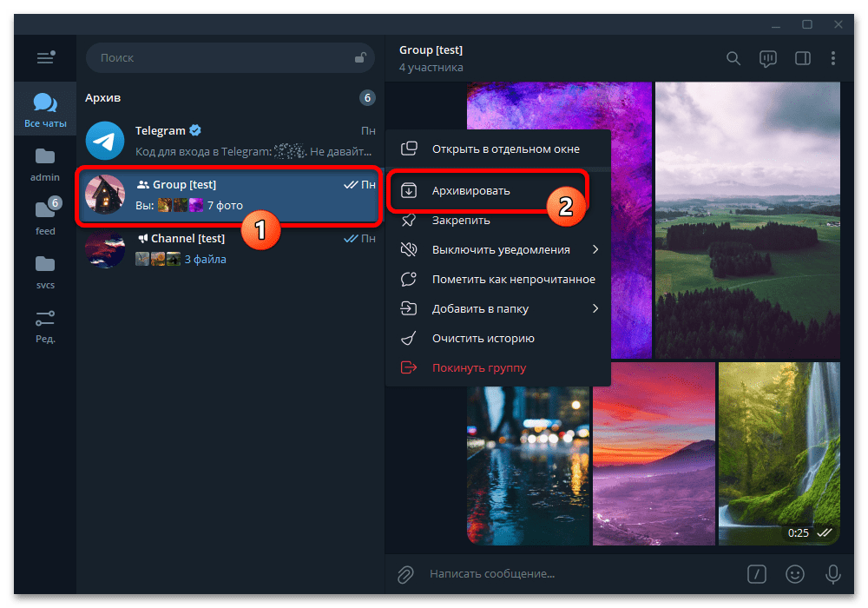
Task: Open the Group [test] chat
Action: (x=230, y=195)
